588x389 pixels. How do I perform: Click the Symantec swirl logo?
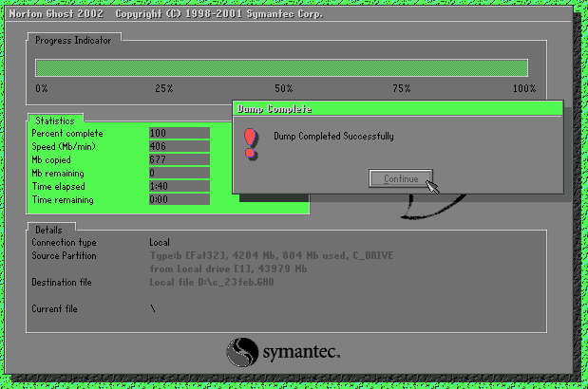pos(242,352)
